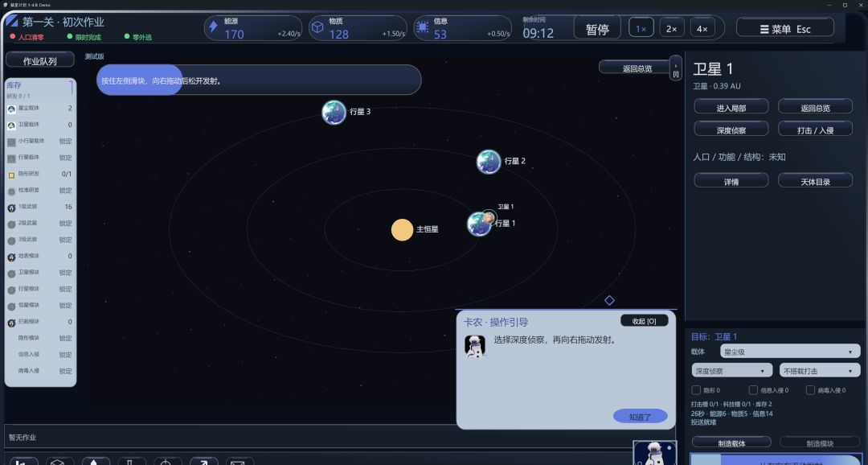Image resolution: width=868 pixels, height=465 pixels.
Task: Set game speed to 2×
Action: pos(671,28)
